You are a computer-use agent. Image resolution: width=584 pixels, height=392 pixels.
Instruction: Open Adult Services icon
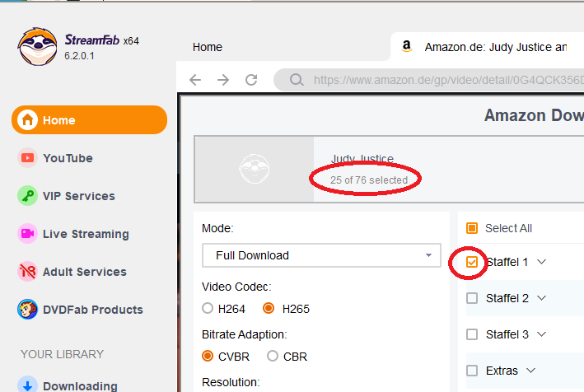(x=28, y=272)
